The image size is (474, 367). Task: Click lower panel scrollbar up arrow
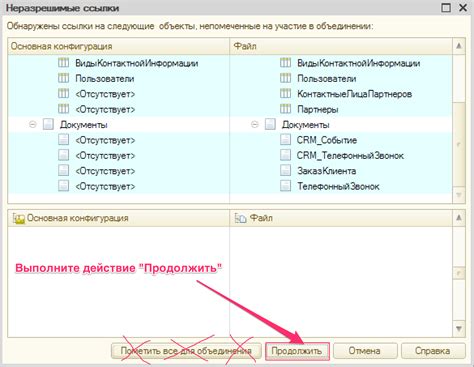click(459, 218)
